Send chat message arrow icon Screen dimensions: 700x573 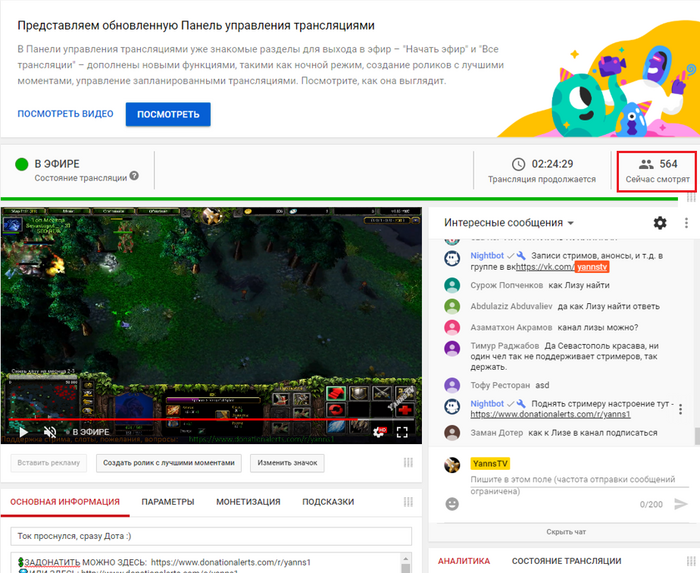(681, 504)
